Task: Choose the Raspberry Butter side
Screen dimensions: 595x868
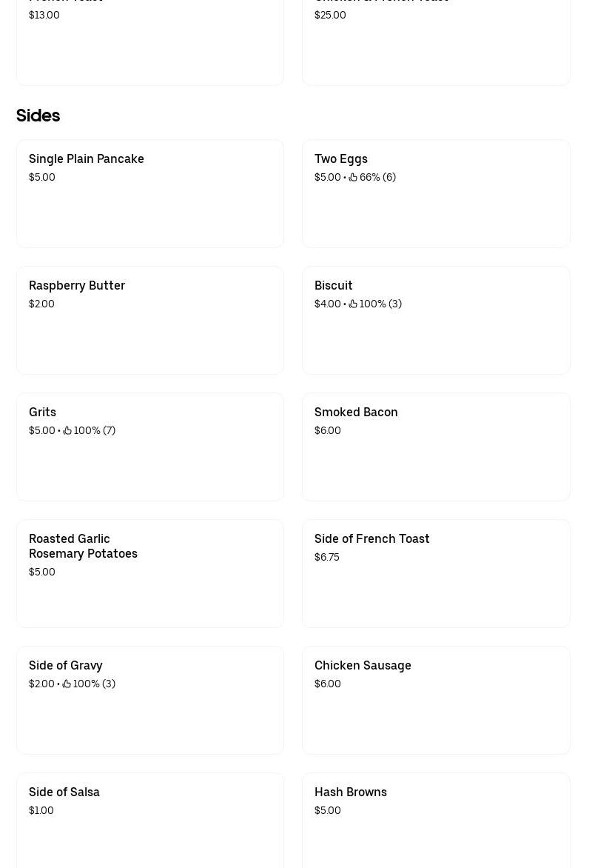Action: pyautogui.click(x=150, y=320)
